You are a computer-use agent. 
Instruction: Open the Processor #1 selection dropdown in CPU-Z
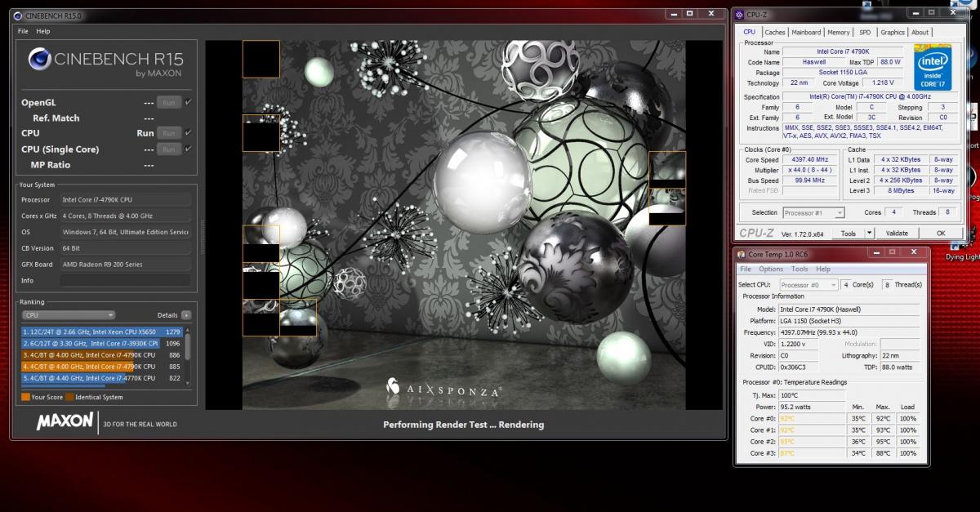813,213
